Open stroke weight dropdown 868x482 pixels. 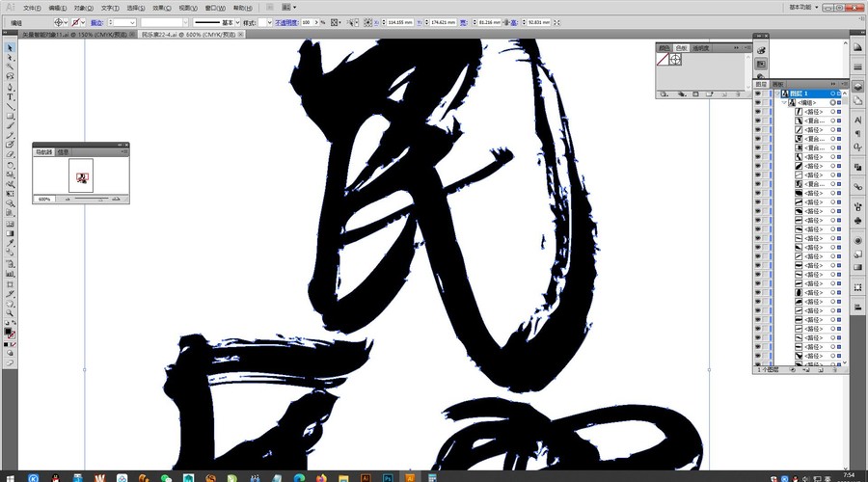pos(132,23)
